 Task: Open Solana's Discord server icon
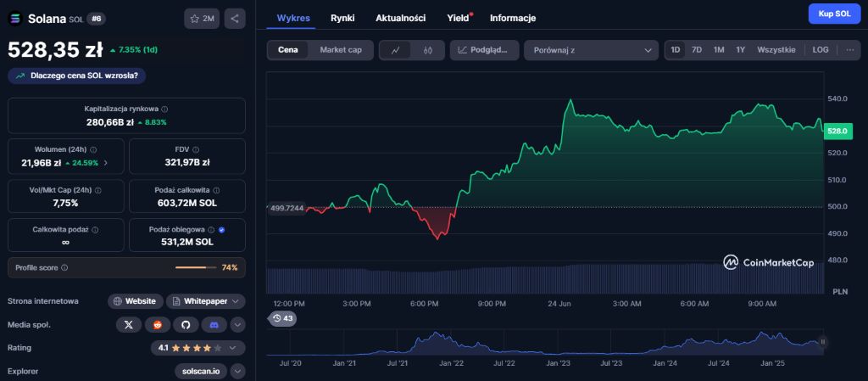click(214, 324)
